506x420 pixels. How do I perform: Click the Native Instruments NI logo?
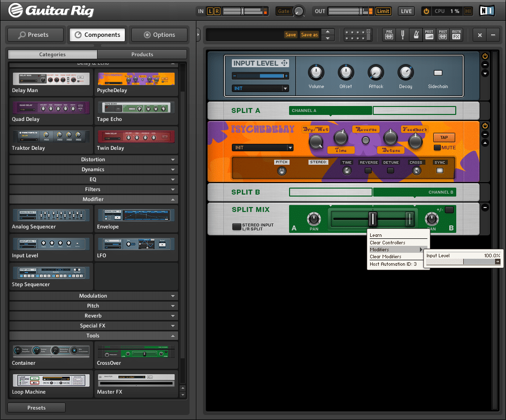coord(487,11)
